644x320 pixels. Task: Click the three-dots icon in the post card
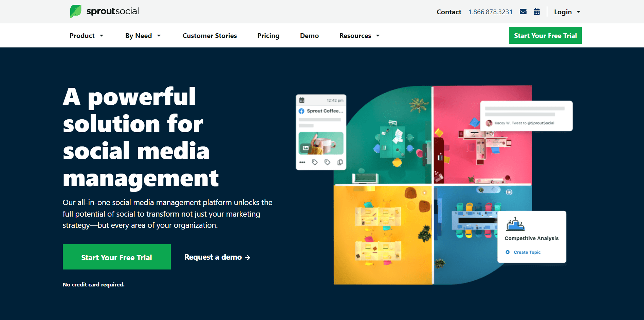(302, 162)
